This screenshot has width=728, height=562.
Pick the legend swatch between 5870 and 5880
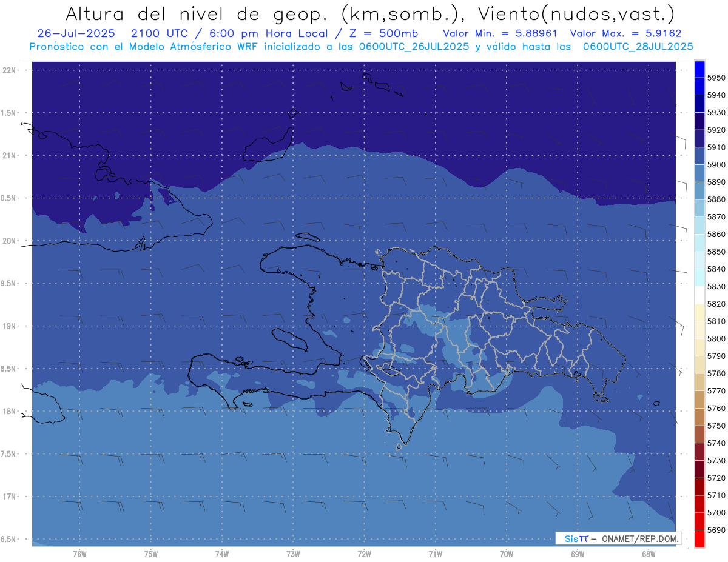[699, 208]
